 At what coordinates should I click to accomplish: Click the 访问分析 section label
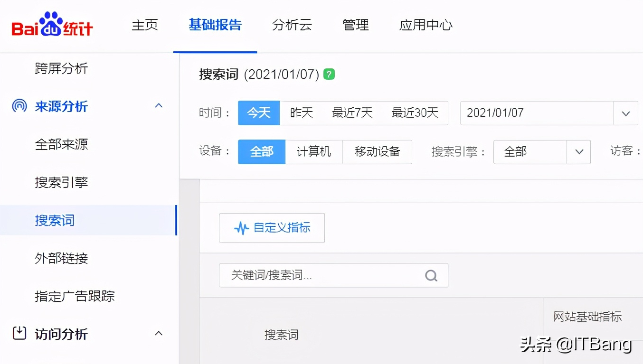click(61, 334)
